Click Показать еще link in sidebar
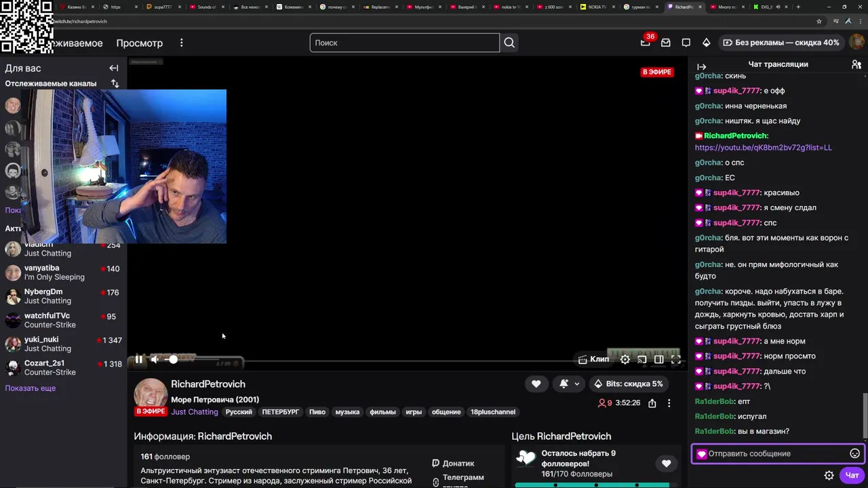The height and width of the screenshot is (488, 868). [31, 388]
